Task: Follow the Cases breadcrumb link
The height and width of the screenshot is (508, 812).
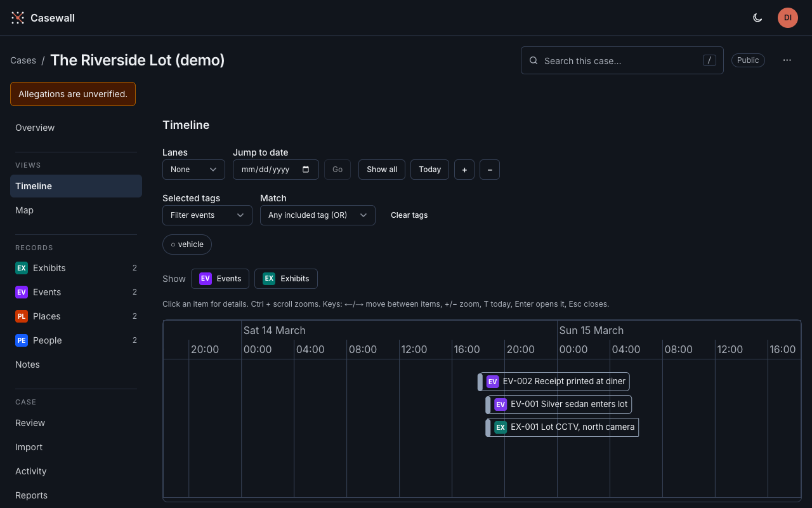Action: coord(23,60)
